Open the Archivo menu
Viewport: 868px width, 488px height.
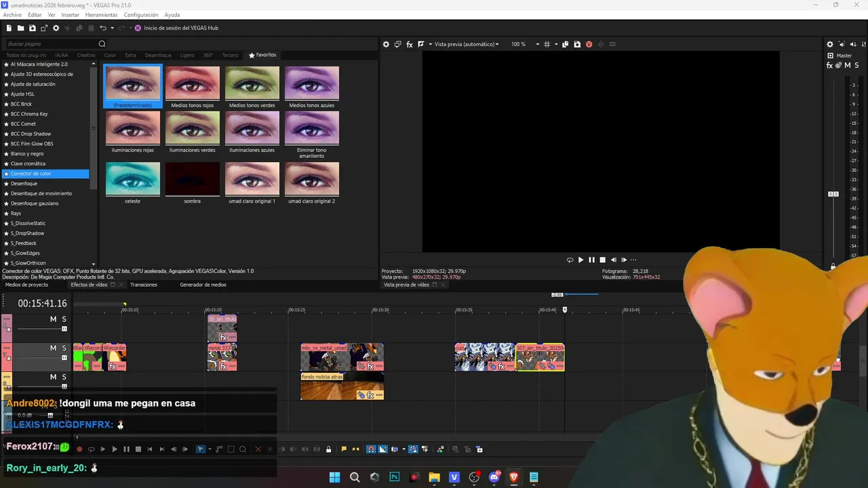(x=12, y=15)
